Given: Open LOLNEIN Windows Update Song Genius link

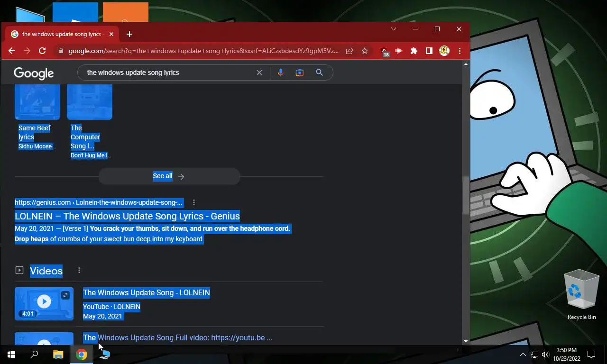Looking at the screenshot, I should point(127,216).
